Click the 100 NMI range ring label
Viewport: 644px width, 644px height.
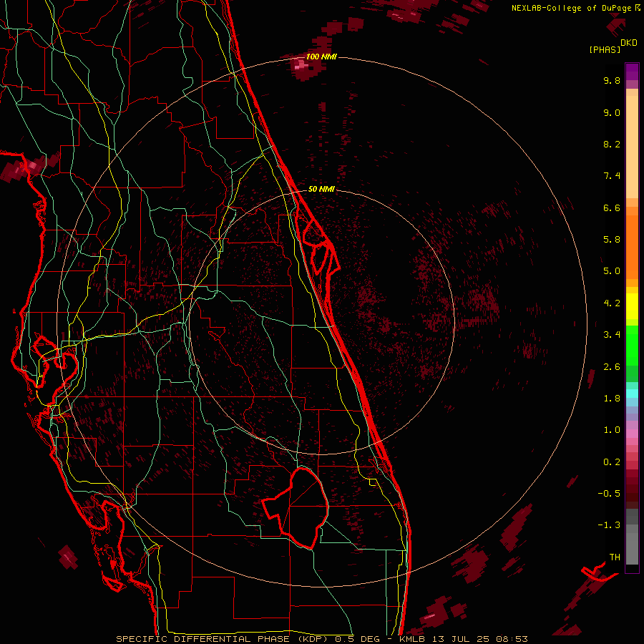coord(321,57)
